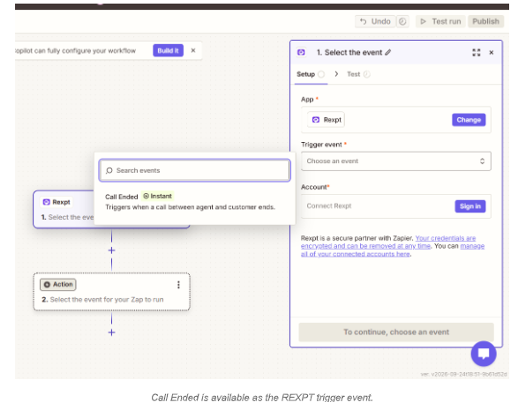
Task: Dismiss the Copilot banner
Action: click(x=193, y=51)
